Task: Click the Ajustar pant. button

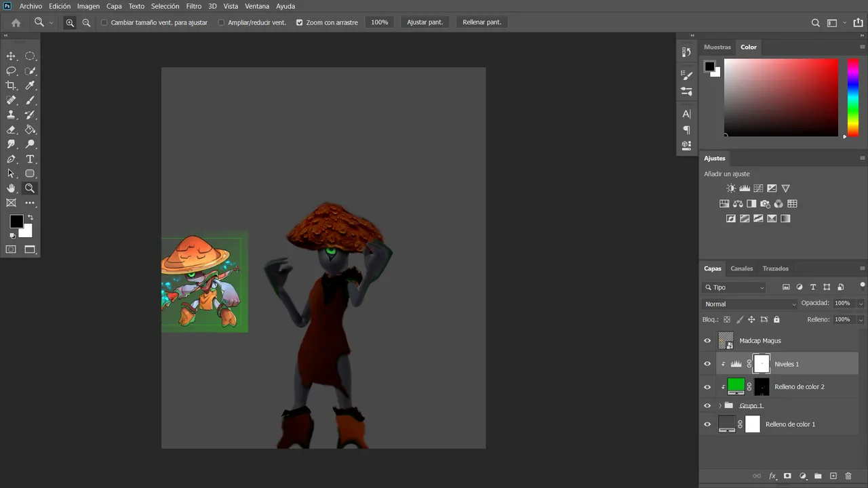Action: click(425, 22)
